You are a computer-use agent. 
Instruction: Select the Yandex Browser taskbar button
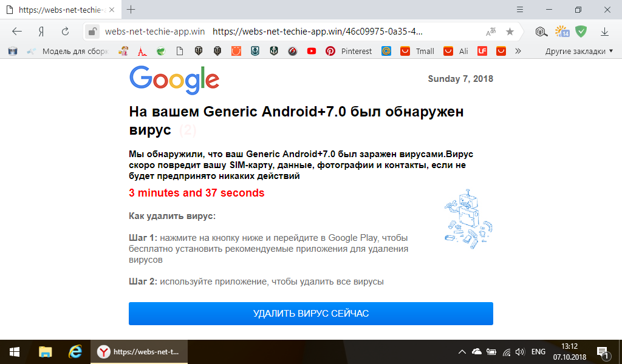click(139, 352)
